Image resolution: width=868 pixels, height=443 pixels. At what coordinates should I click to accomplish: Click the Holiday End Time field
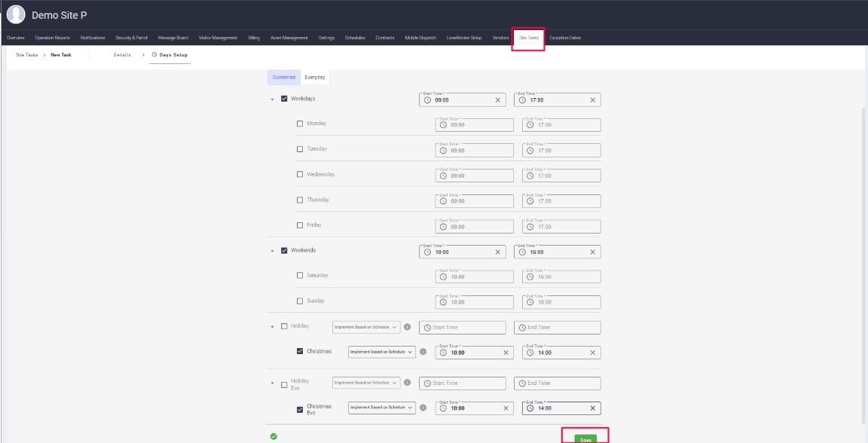(558, 327)
